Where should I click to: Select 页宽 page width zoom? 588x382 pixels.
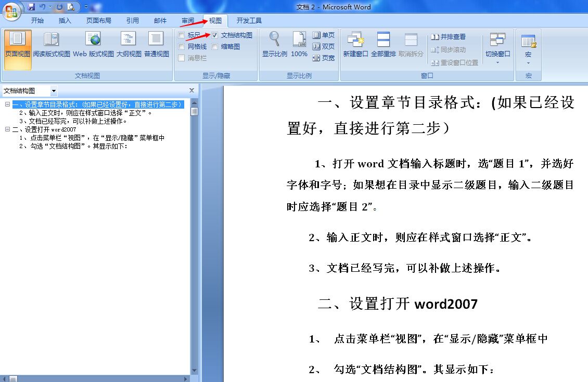coord(323,58)
